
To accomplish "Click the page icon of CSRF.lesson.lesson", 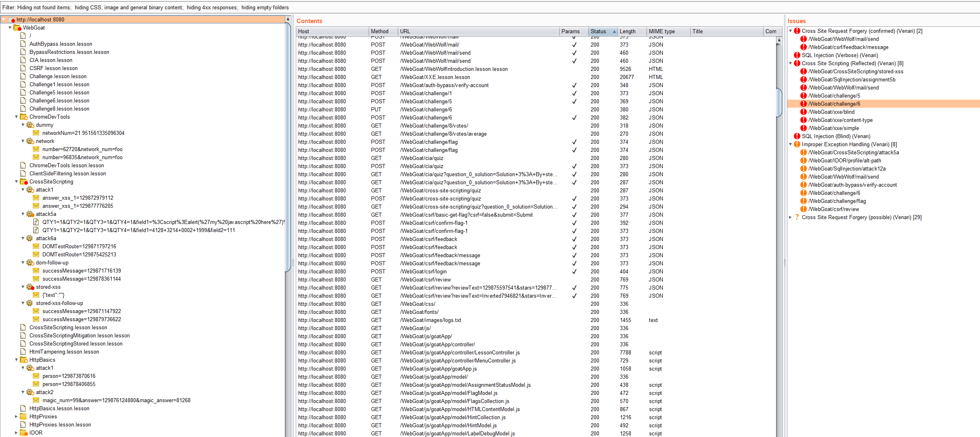I will click(23, 68).
